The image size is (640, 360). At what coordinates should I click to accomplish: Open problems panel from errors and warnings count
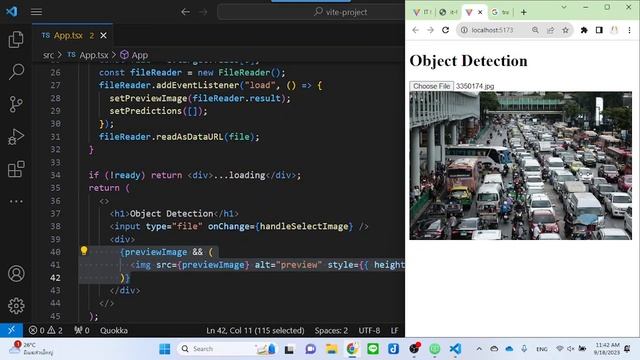coord(46,330)
